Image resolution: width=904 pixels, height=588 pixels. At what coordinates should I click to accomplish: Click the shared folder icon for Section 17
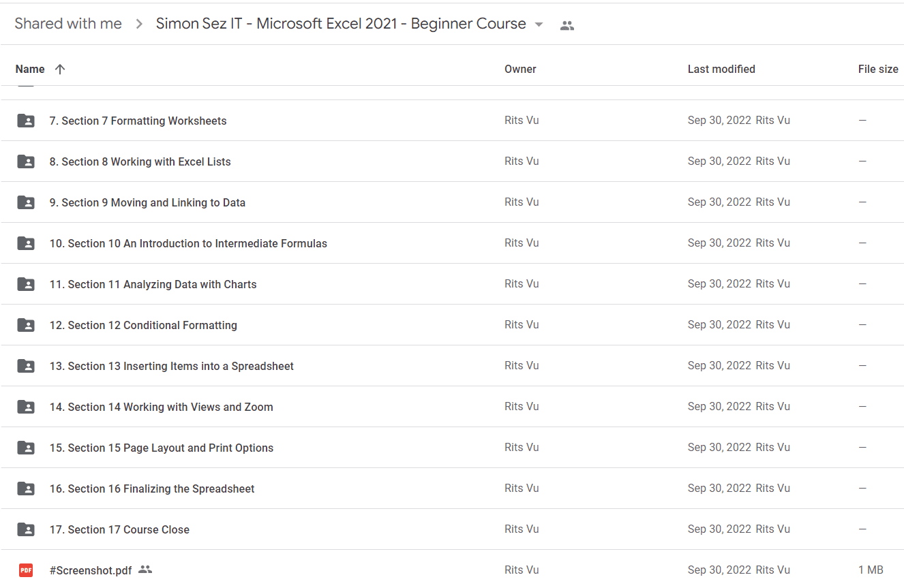(26, 529)
